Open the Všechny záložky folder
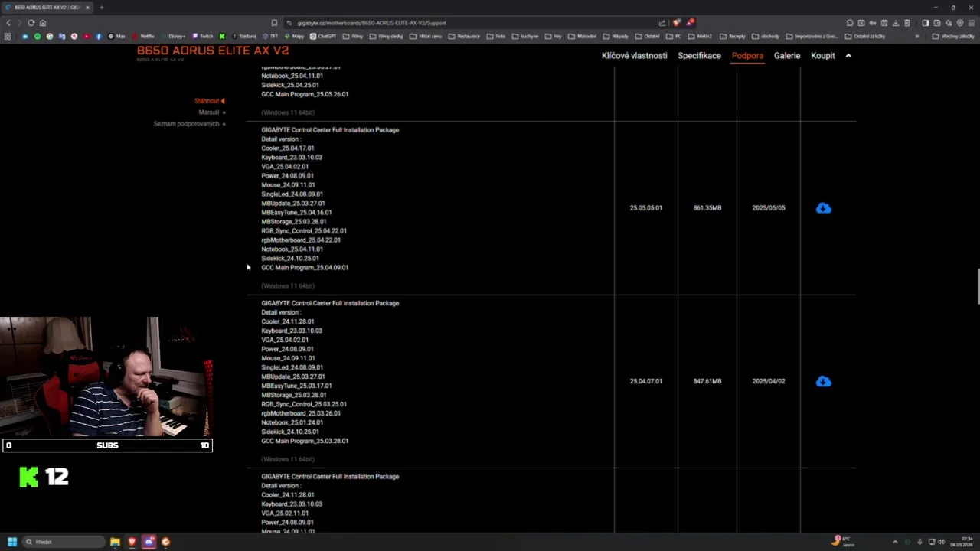980x551 pixels. click(953, 36)
